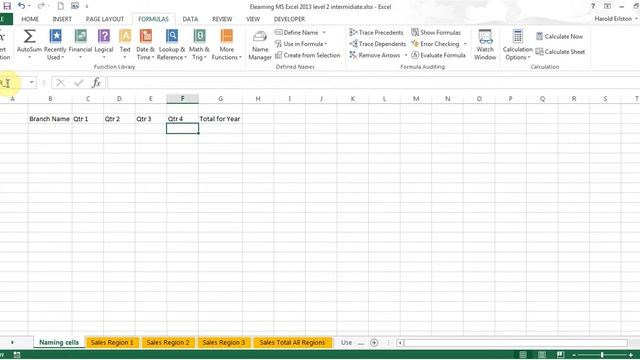
Task: Expand Error Checking dropdown arrow
Action: tap(465, 44)
